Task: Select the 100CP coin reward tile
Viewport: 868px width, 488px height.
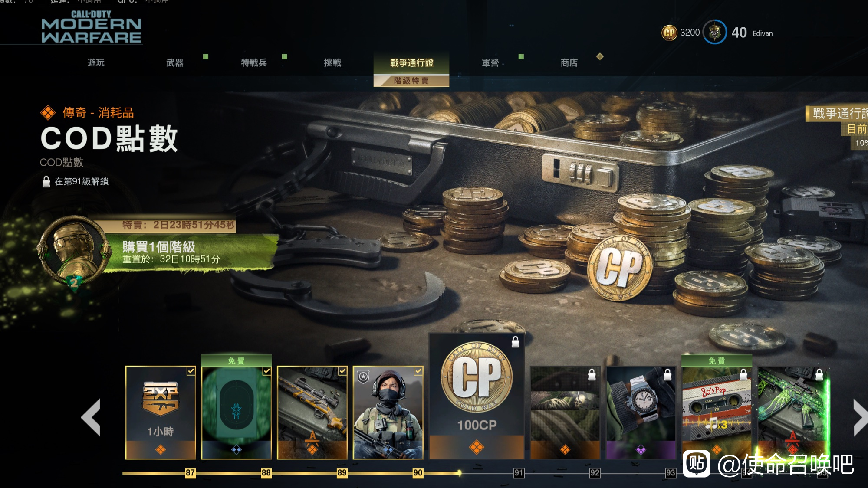Action: coord(477,396)
